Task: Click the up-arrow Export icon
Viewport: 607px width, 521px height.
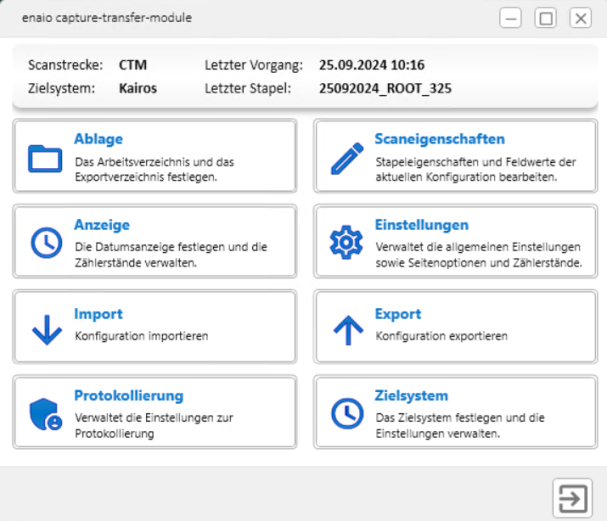Action: pyautogui.click(x=346, y=328)
